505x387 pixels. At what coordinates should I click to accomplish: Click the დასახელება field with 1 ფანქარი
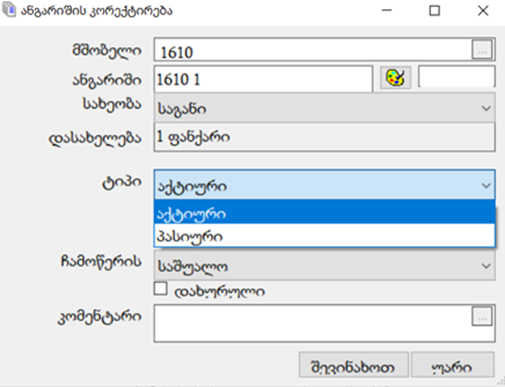point(324,137)
